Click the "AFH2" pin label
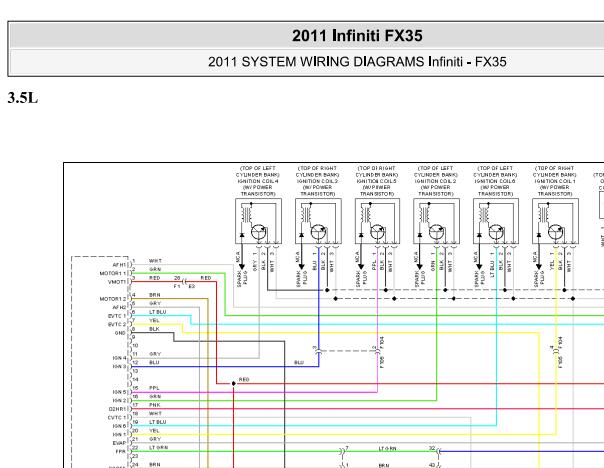This screenshot has height=468, width=604. coord(119,307)
